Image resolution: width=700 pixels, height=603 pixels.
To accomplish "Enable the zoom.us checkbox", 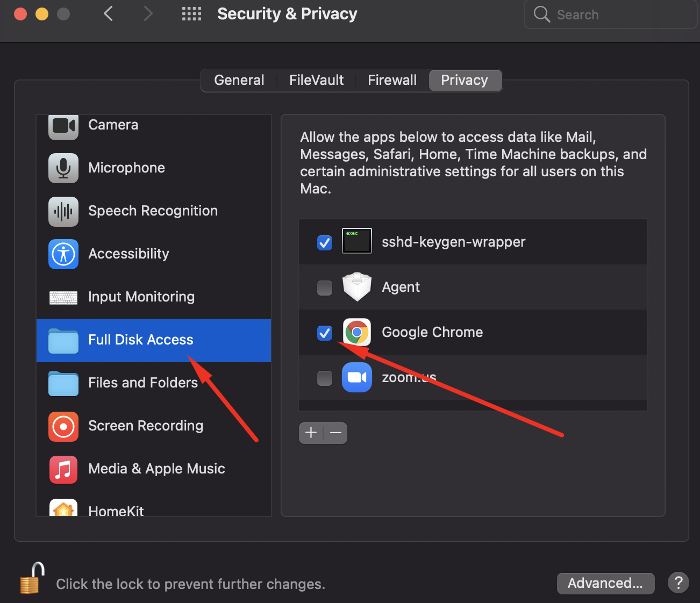I will coord(325,378).
